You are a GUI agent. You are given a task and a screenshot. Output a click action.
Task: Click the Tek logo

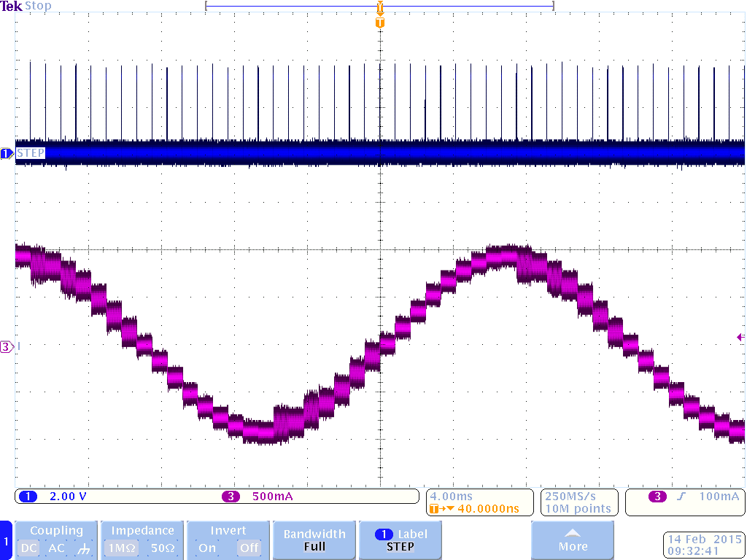[x=12, y=6]
